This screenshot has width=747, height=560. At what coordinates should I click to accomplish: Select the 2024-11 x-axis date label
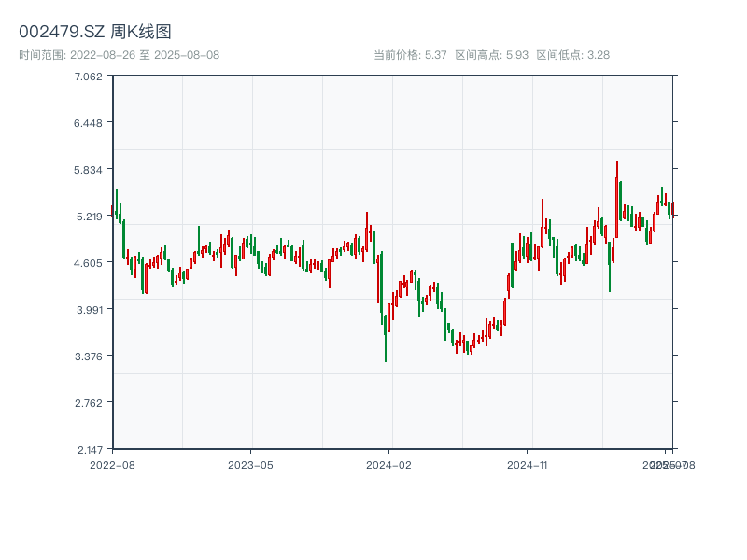[x=527, y=464]
